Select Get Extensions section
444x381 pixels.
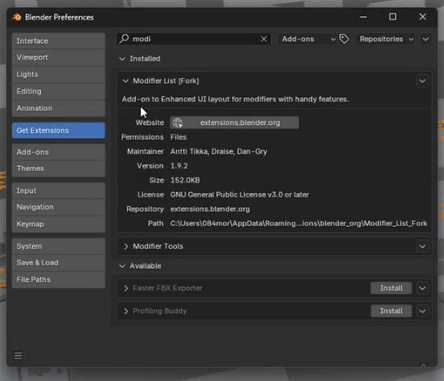59,130
